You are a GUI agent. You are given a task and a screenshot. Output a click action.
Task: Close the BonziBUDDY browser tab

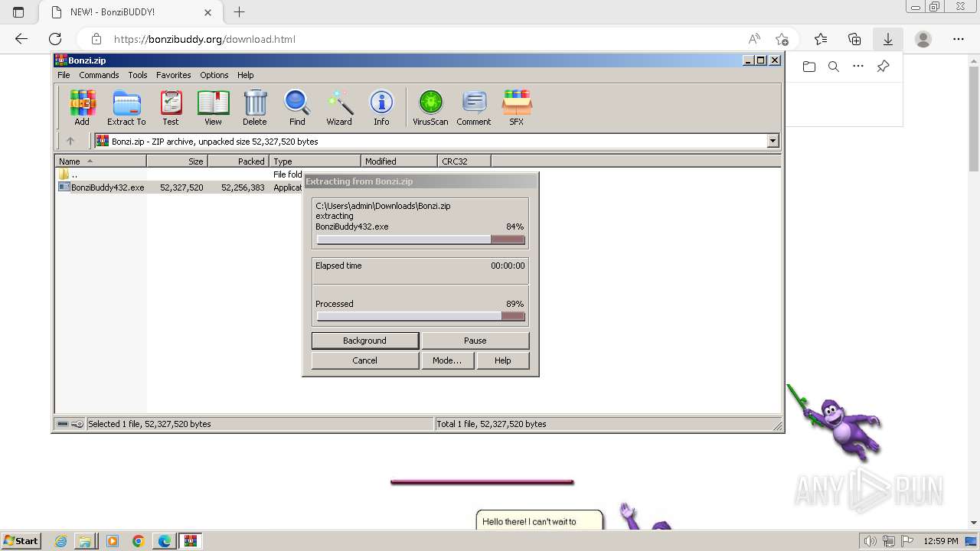[207, 12]
